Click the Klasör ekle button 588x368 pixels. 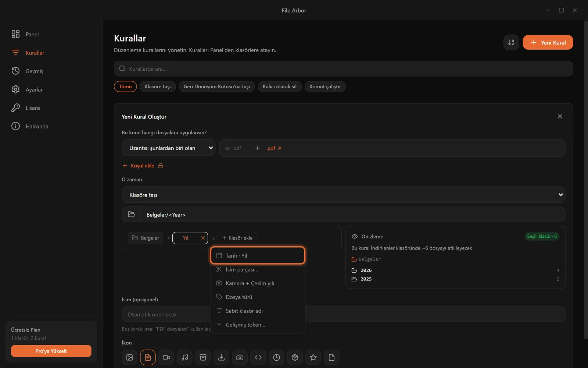click(x=237, y=238)
